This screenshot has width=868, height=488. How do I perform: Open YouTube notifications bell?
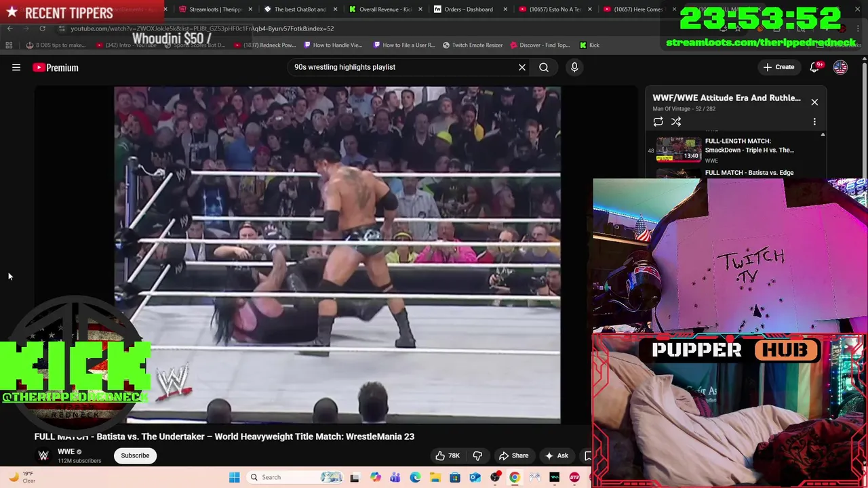pos(815,67)
